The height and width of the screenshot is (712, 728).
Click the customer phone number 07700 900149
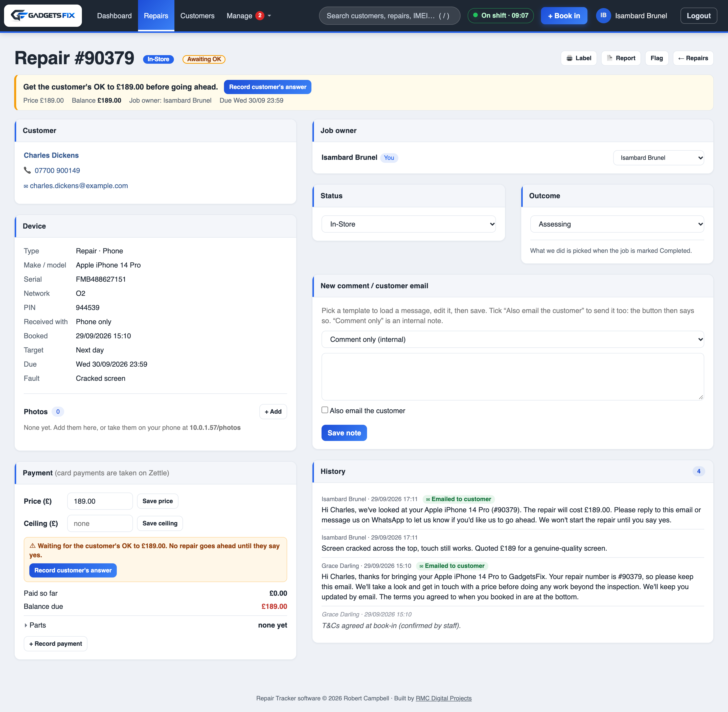57,170
